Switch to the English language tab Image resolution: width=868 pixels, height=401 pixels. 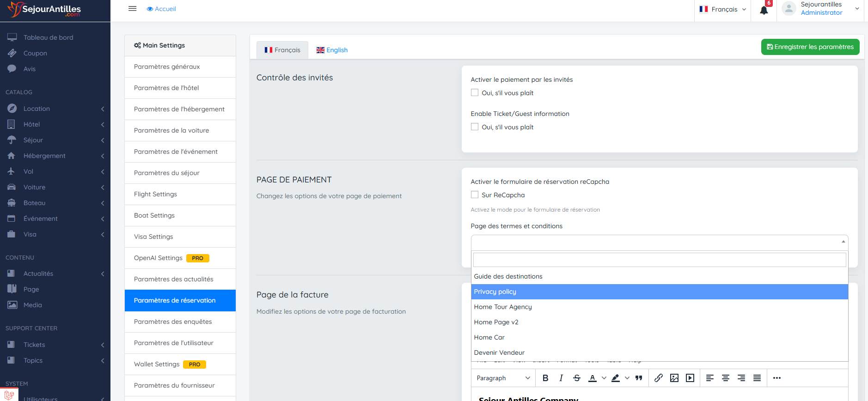332,50
